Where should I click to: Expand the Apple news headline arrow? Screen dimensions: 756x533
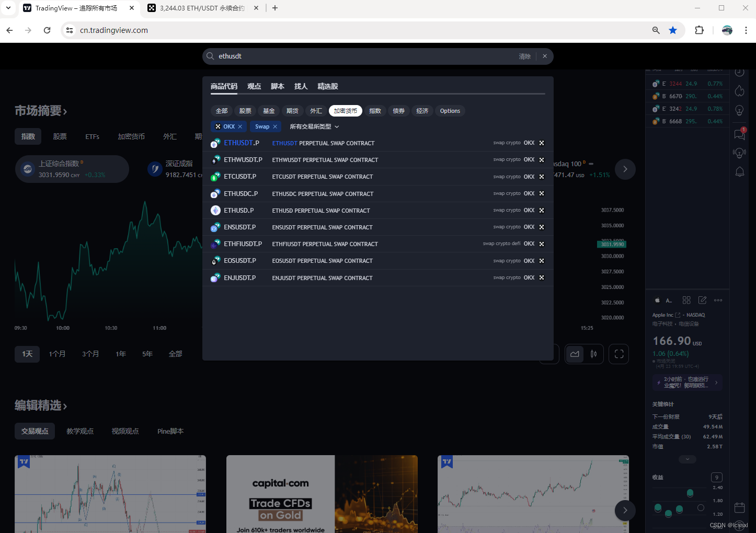[x=716, y=383]
